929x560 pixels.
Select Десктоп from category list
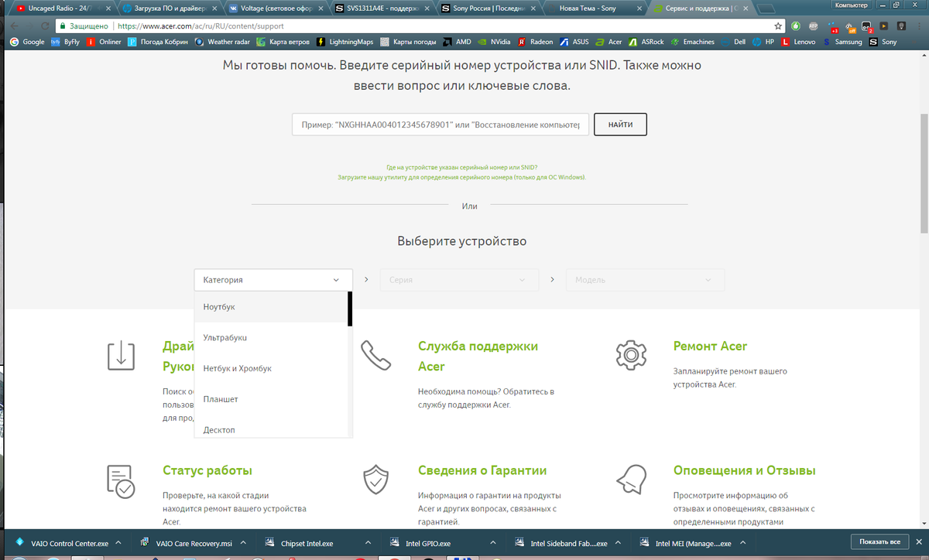271,427
